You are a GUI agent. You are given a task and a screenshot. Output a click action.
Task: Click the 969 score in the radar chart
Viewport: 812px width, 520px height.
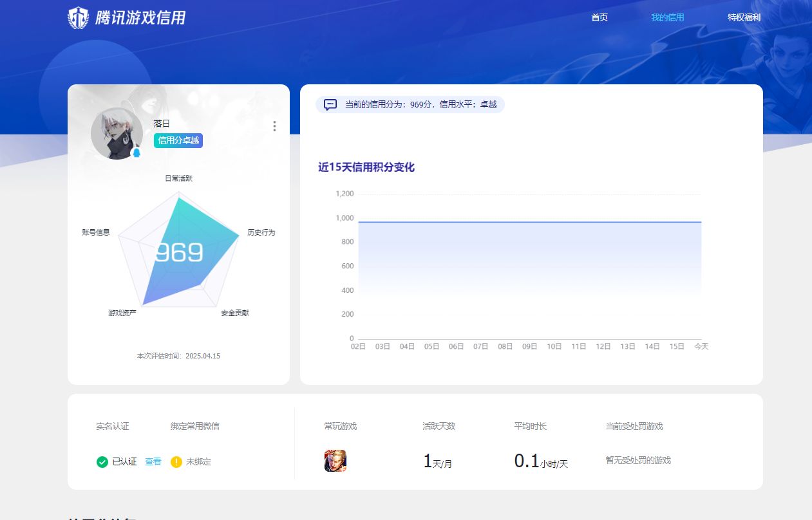(x=179, y=253)
